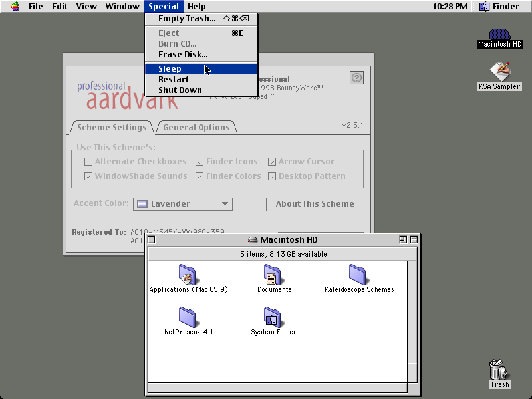The height and width of the screenshot is (399, 532).
Task: Choose Restart from the Special menu
Action: point(201,79)
